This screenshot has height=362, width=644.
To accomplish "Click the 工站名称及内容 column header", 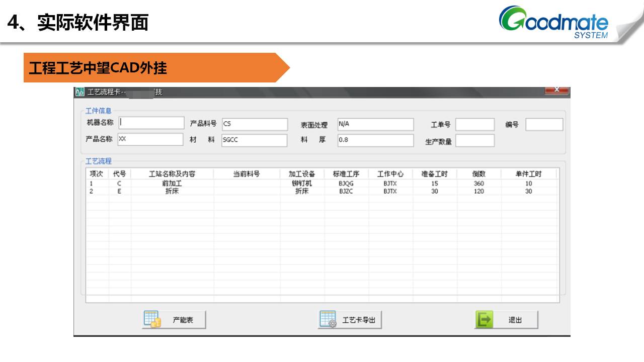I will [x=172, y=174].
